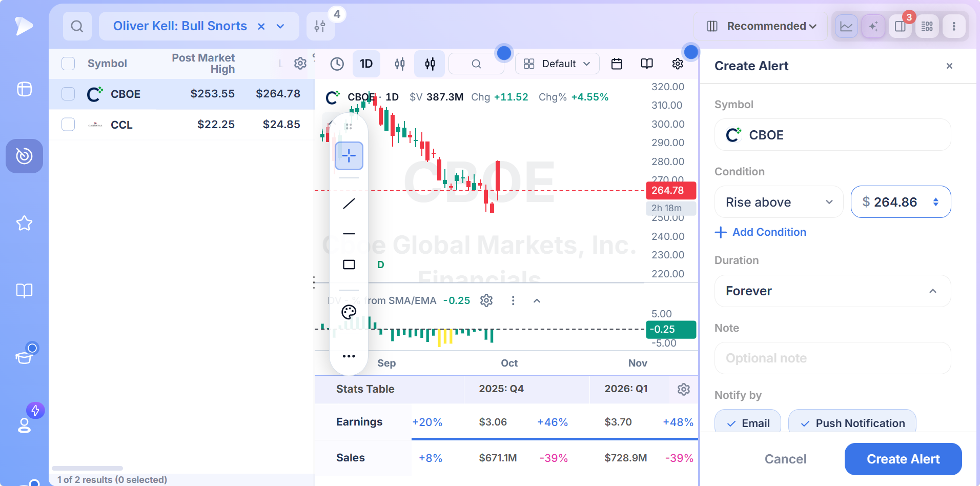Open the Forever duration dropdown
Image resolution: width=980 pixels, height=486 pixels.
[x=833, y=291]
